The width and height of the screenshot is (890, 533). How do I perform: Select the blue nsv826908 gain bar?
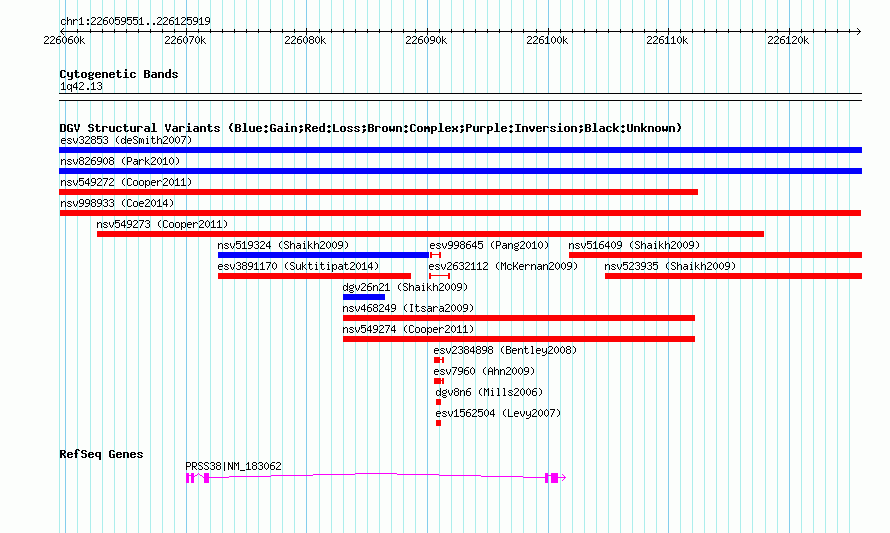point(460,171)
